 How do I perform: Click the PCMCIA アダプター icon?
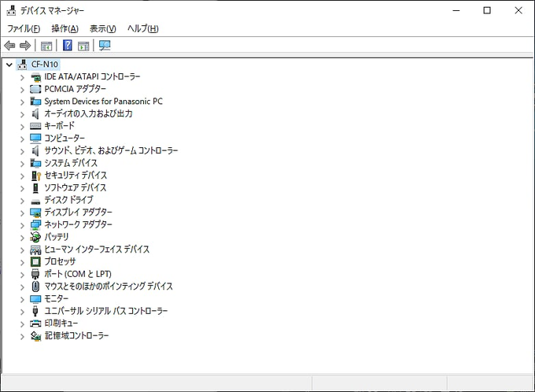point(35,89)
